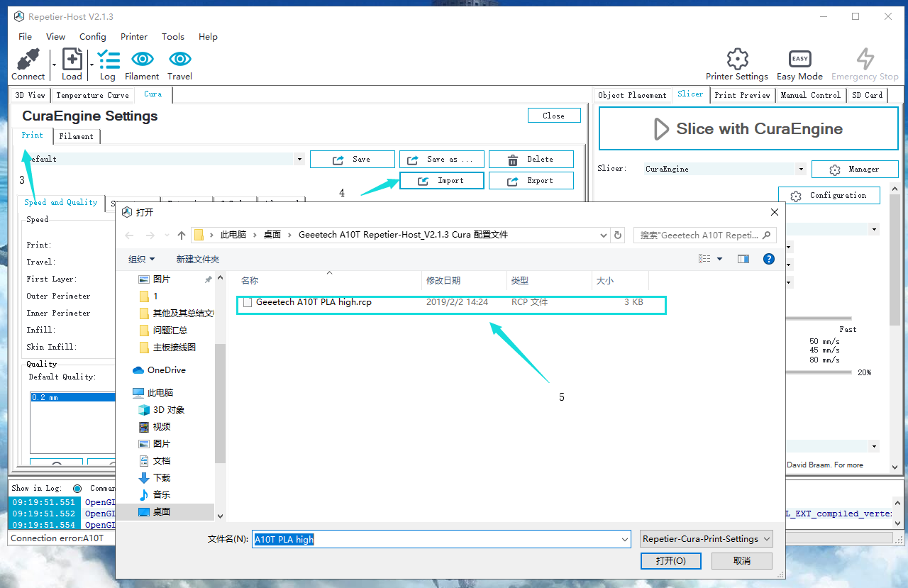Open Printer Settings gear icon
The width and height of the screenshot is (908, 588).
coord(737,60)
